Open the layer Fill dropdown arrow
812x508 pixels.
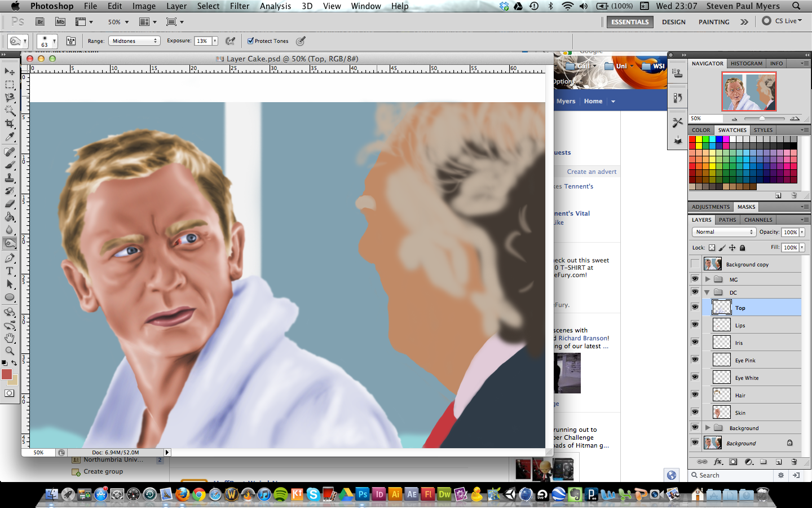click(x=802, y=247)
